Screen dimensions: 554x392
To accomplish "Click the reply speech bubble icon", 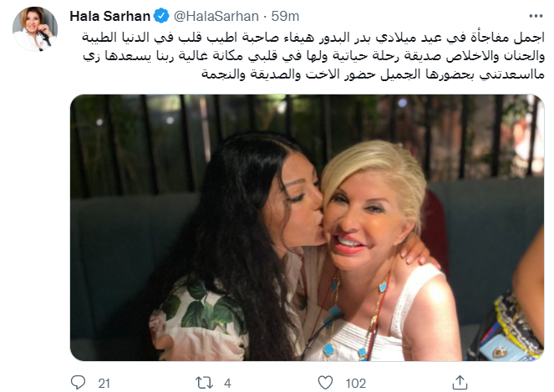I will tap(78, 383).
